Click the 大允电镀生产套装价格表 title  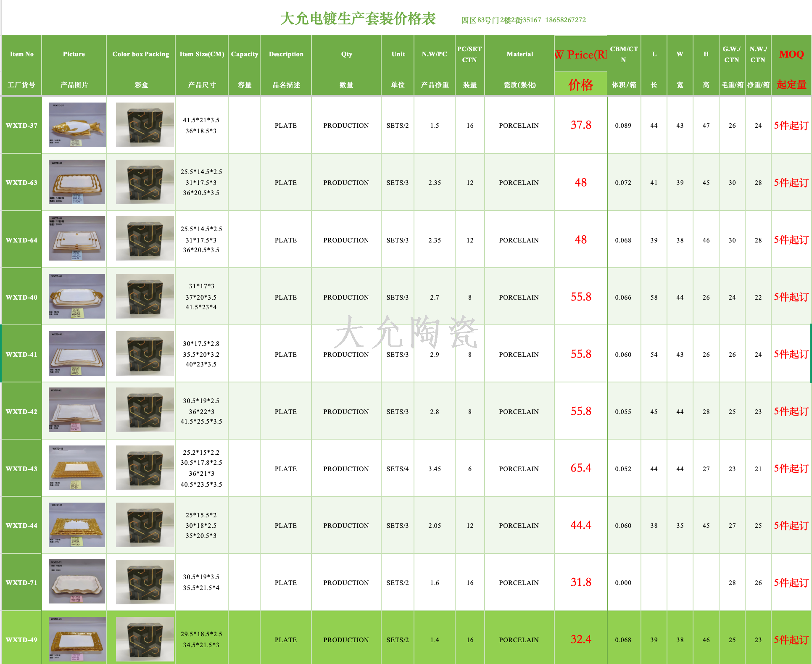click(x=358, y=19)
